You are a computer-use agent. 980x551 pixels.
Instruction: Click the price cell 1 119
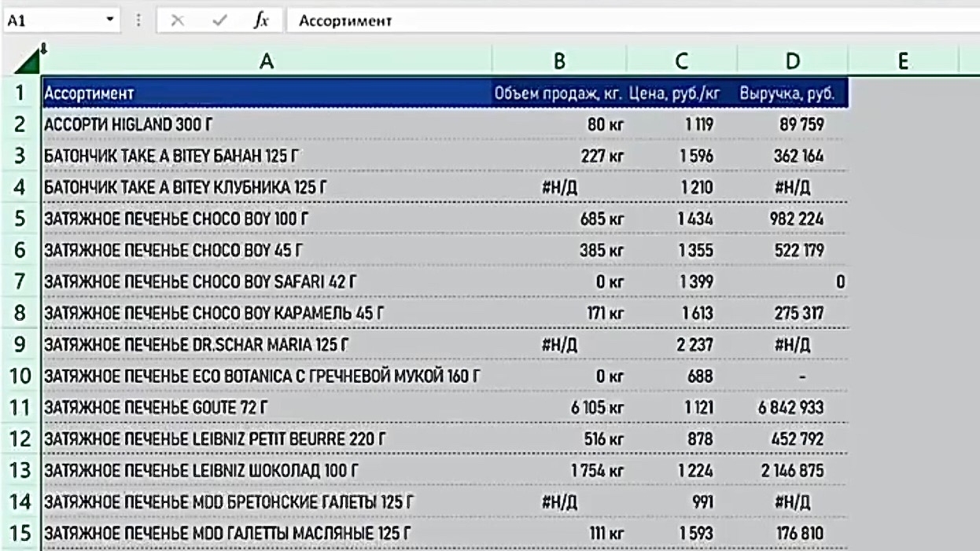[x=682, y=124]
